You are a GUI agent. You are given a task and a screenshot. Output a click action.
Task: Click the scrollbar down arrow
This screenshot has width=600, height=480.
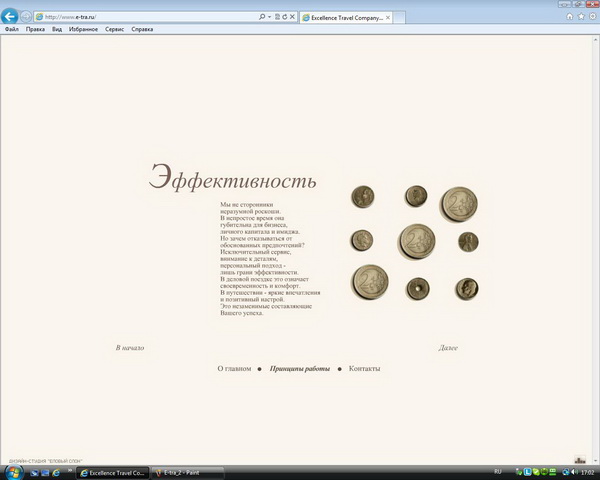tap(596, 461)
